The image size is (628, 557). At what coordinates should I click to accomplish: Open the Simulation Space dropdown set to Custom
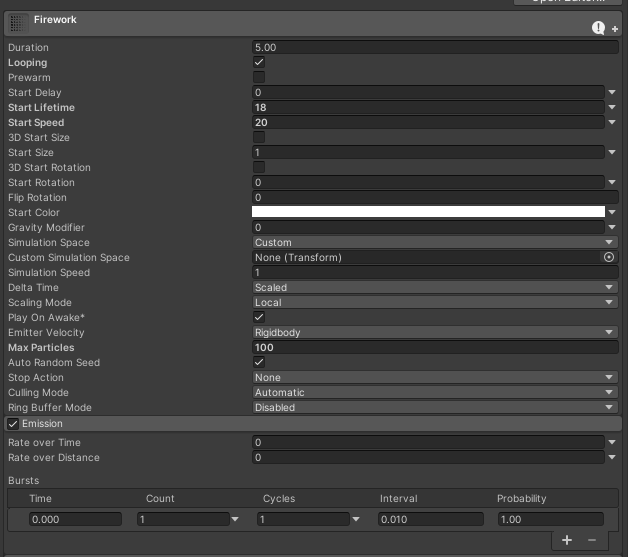[435, 242]
